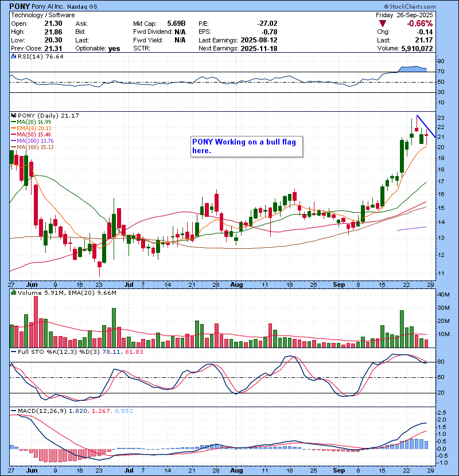Click the Last Earnings date 2025-08-12
Image resolution: width=459 pixels, height=476 pixels.
[259, 40]
